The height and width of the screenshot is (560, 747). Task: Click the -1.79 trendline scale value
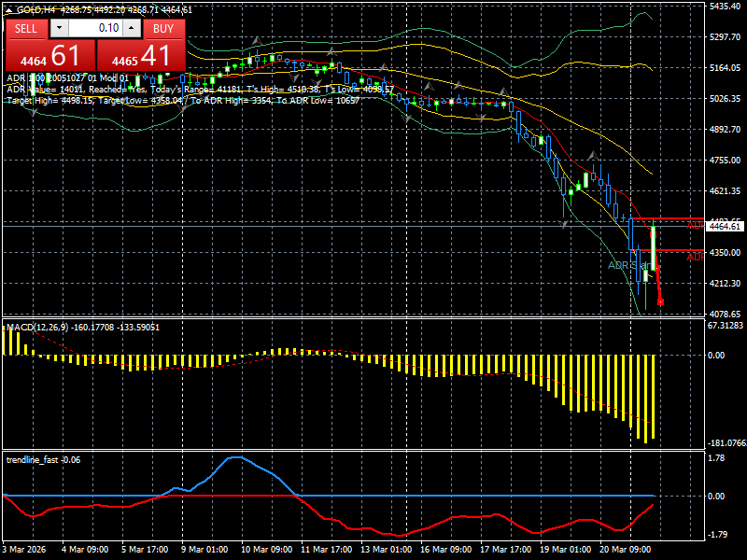pyautogui.click(x=717, y=534)
